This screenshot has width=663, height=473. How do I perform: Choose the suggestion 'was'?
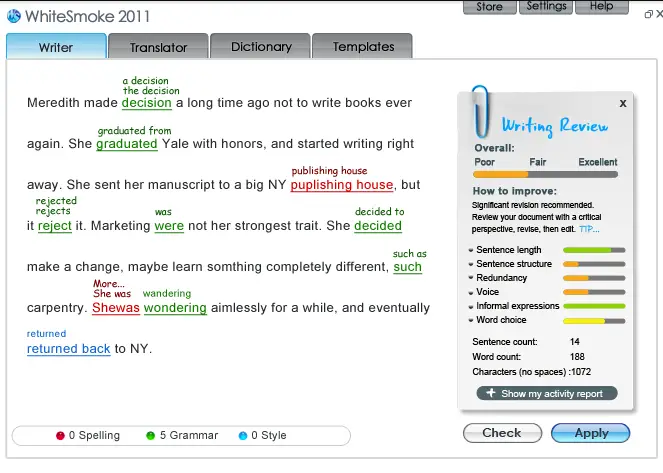tap(163, 211)
